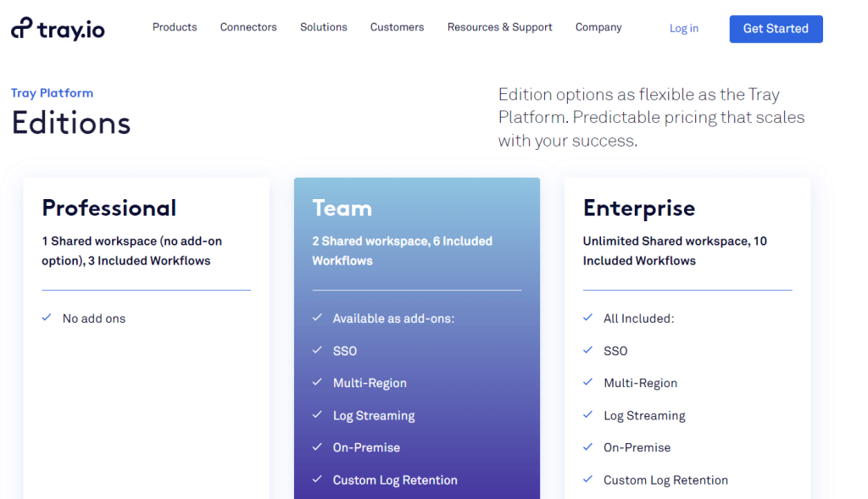Click the Enterprise On-Premise checkmark
Screen dimensions: 868x499
[x=588, y=447]
